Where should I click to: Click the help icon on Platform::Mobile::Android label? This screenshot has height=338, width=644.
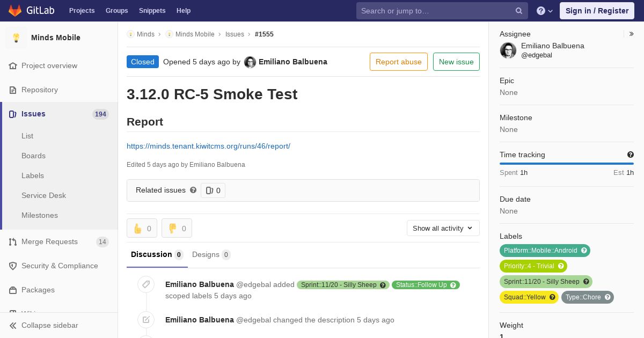584,251
